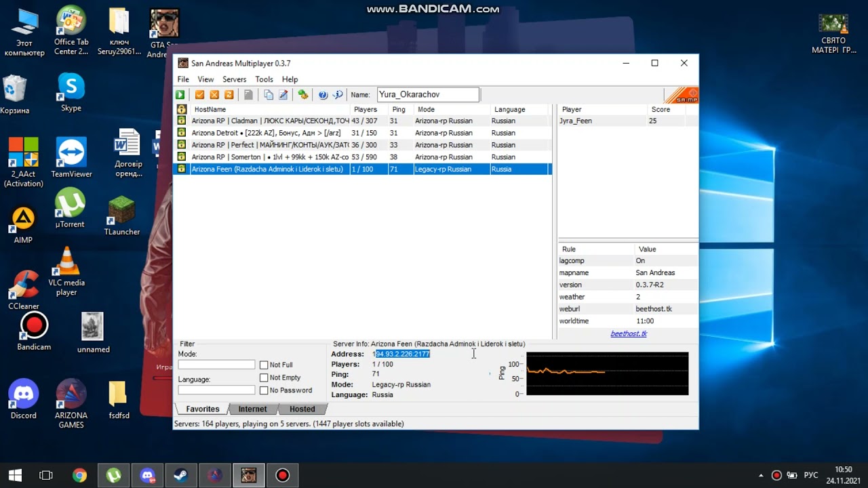Image resolution: width=868 pixels, height=488 pixels.
Task: Click the Language filter input field
Action: click(x=216, y=390)
